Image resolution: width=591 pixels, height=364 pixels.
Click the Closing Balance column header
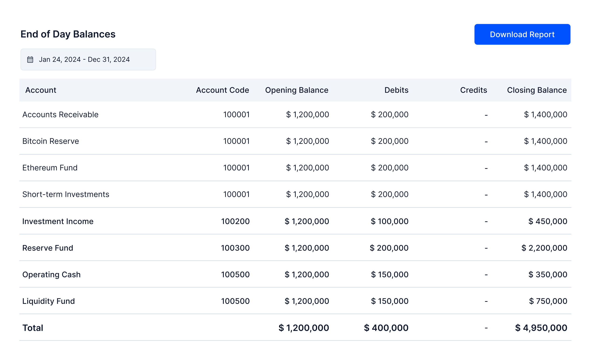point(537,90)
